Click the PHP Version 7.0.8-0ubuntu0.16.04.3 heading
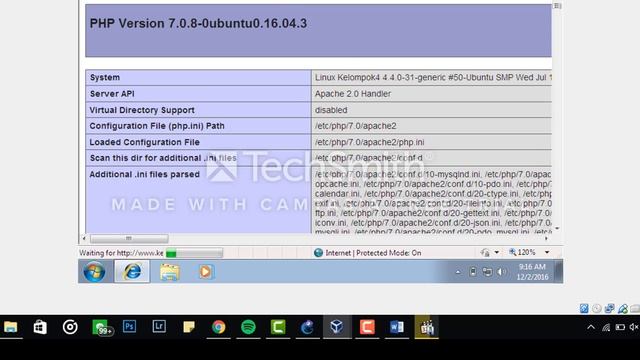 pos(198,24)
